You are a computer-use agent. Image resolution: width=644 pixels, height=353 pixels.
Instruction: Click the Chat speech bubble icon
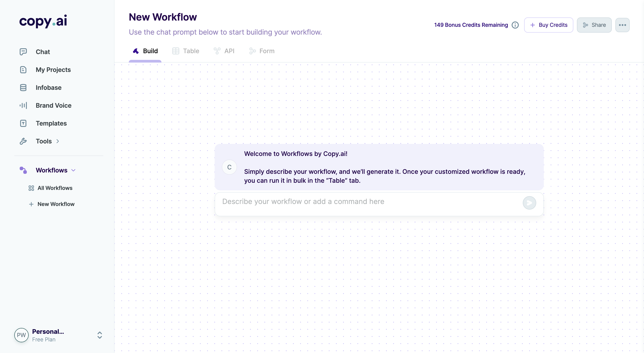click(x=23, y=52)
